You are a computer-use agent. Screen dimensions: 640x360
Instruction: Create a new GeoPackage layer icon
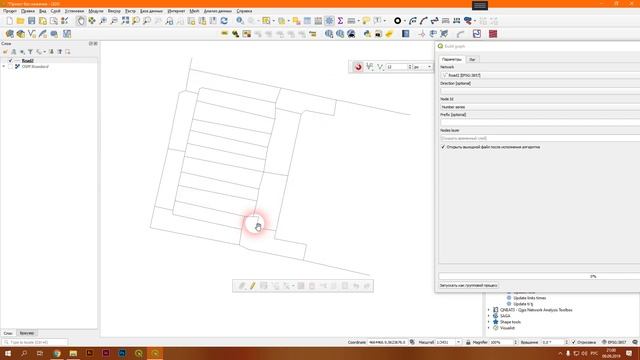[20, 34]
